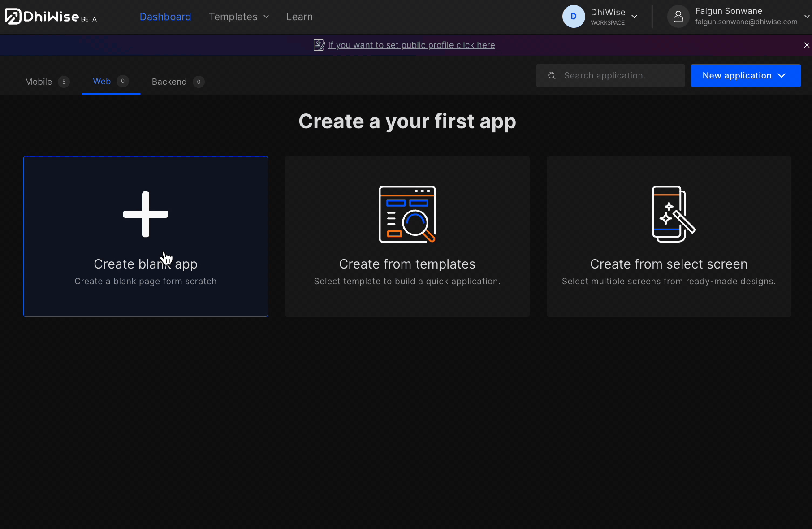Click the select screen phone wand icon
812x529 pixels.
(674, 214)
